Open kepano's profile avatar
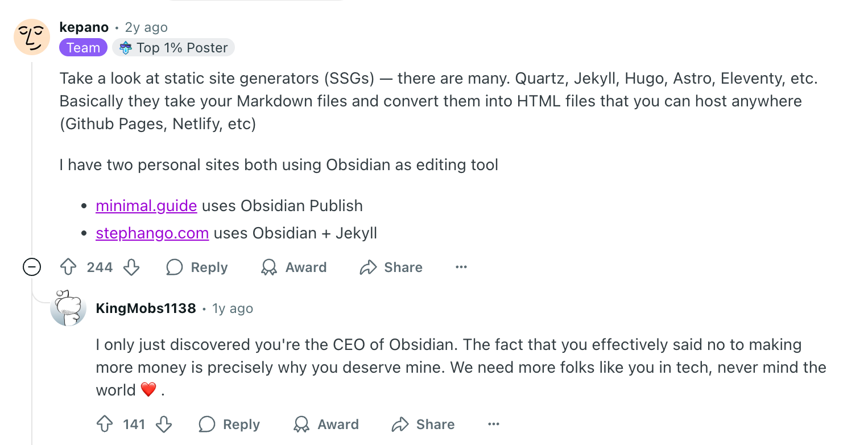Viewport: 868px width, 445px height. 32,37
